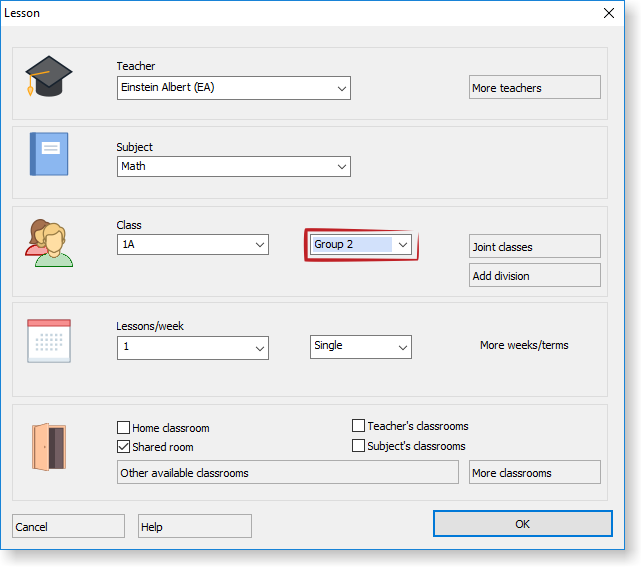This screenshot has height=567, width=642.
Task: Enable the Home classroom checkbox
Action: point(124,428)
